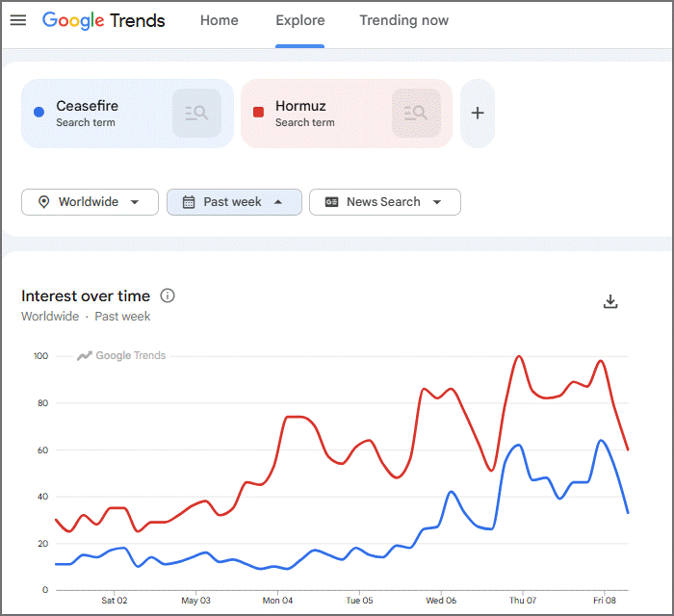
Task: Open the hamburger main menu
Action: (x=18, y=20)
